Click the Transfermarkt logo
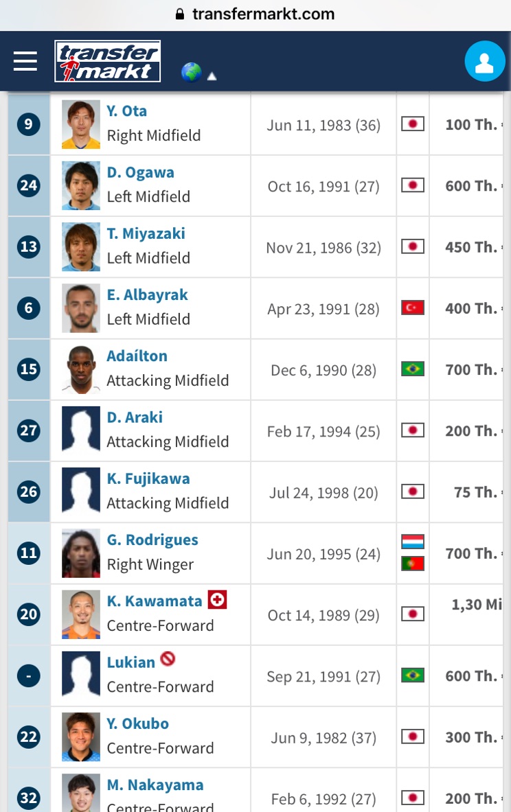 pos(108,62)
